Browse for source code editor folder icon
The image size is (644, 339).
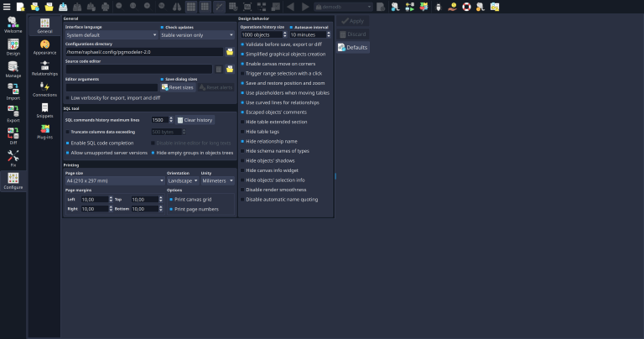point(230,69)
